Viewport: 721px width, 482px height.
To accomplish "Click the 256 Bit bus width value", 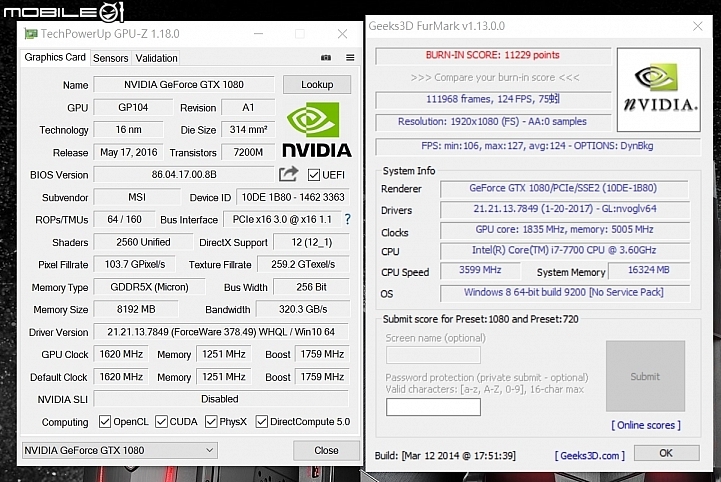I will (311, 287).
